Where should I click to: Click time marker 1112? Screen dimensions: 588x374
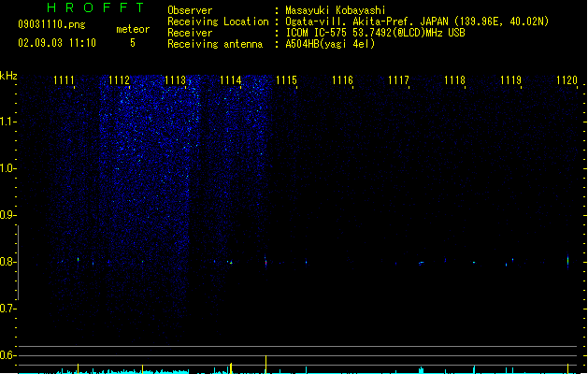(119, 80)
